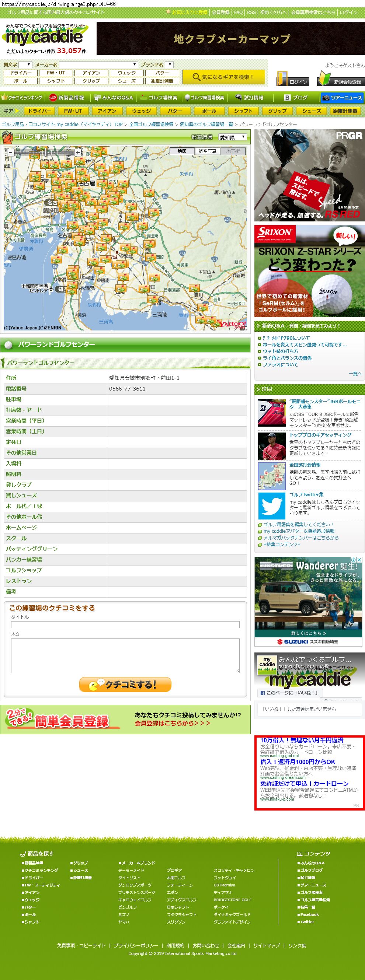Open みんなのQ&A navigation item
Screen dimensions: 365x980
coord(114,98)
